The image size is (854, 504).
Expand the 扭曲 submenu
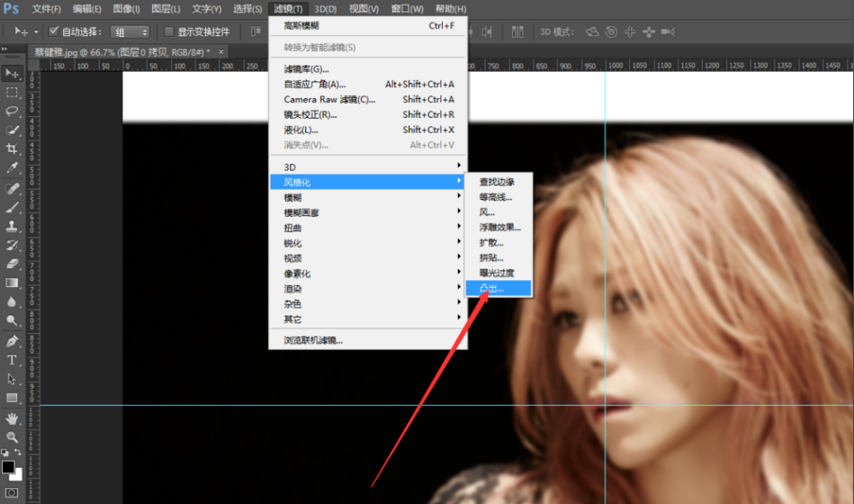click(x=368, y=228)
